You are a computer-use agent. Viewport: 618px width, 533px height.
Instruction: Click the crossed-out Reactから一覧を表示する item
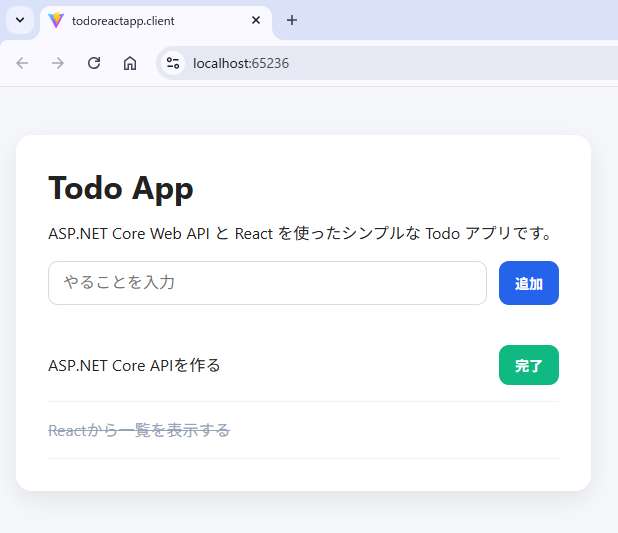click(x=139, y=430)
